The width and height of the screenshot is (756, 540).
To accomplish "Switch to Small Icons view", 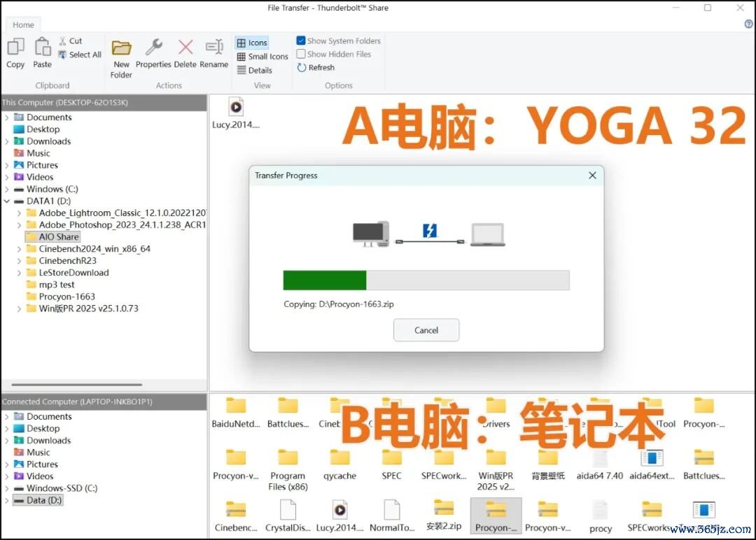I will 262,57.
